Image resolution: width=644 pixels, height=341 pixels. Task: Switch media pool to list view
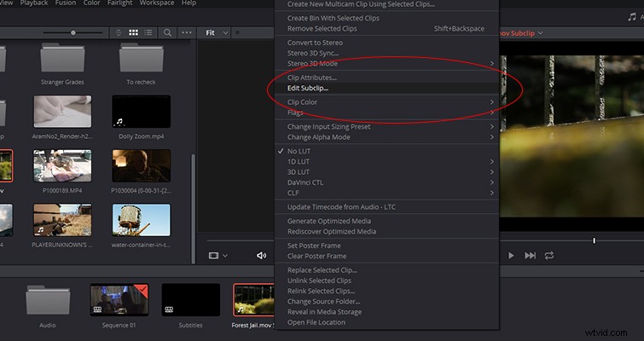[148, 32]
